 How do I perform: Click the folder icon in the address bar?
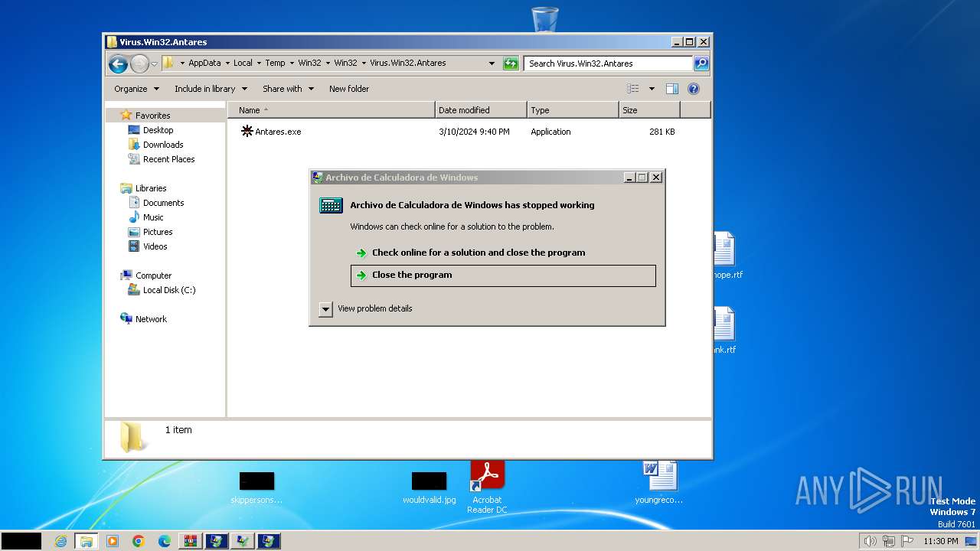pos(168,63)
